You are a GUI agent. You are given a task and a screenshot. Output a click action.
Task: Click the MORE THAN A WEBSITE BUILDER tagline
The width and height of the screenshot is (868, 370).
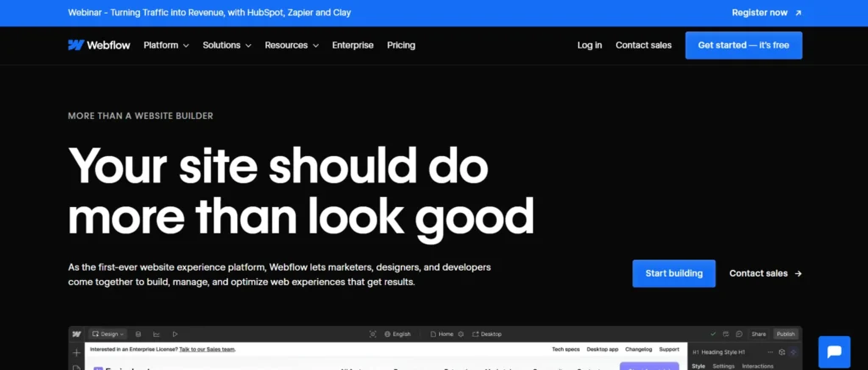pyautogui.click(x=141, y=116)
